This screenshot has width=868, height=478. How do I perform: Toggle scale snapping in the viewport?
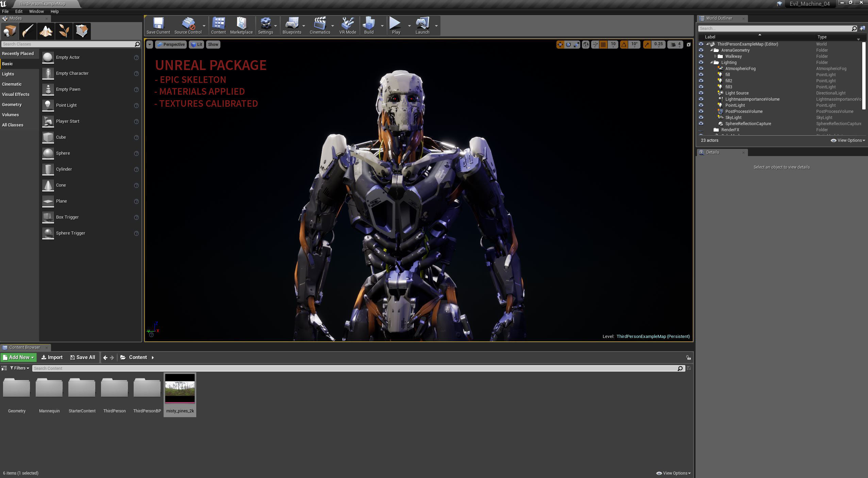pyautogui.click(x=647, y=45)
